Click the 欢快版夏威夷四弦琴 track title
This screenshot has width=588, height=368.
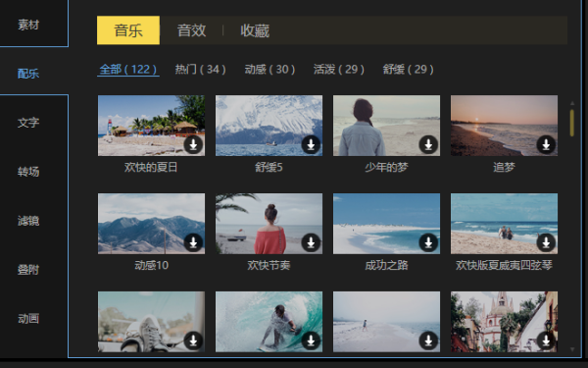[504, 266]
